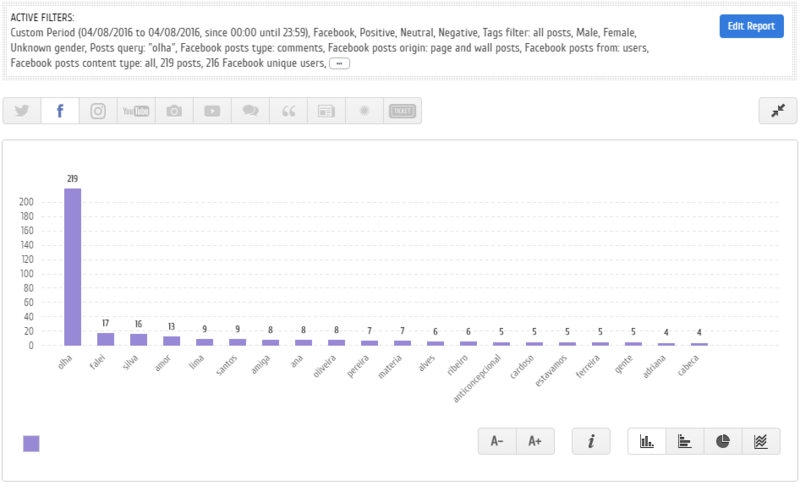Switch to the Twitter source tab
The image size is (800, 486).
click(x=22, y=111)
